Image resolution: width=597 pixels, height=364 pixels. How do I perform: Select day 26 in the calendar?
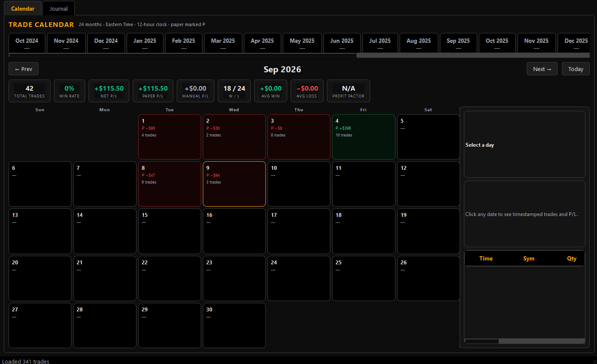(428, 278)
